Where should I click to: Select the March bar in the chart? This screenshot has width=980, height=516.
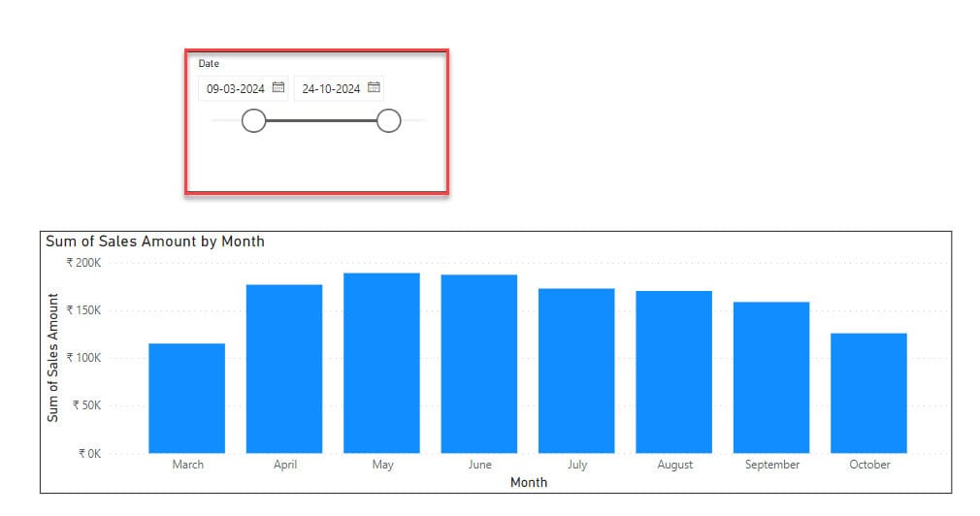tap(187, 398)
